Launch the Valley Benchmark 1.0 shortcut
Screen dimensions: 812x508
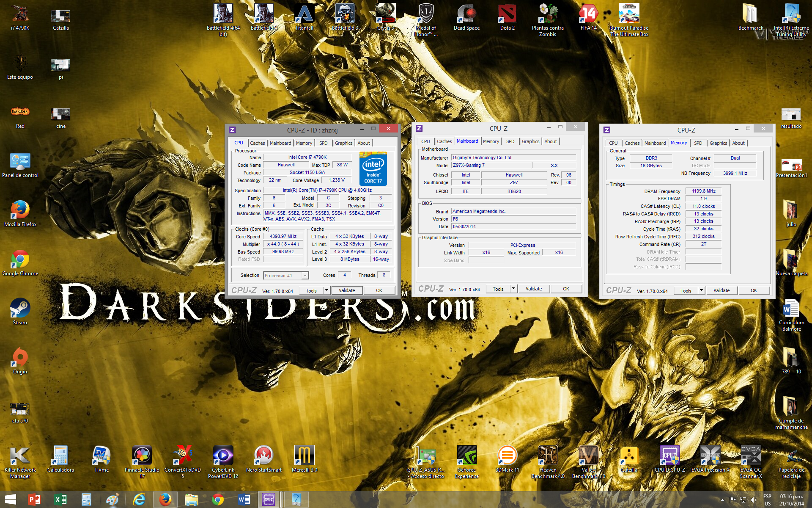tap(588, 462)
